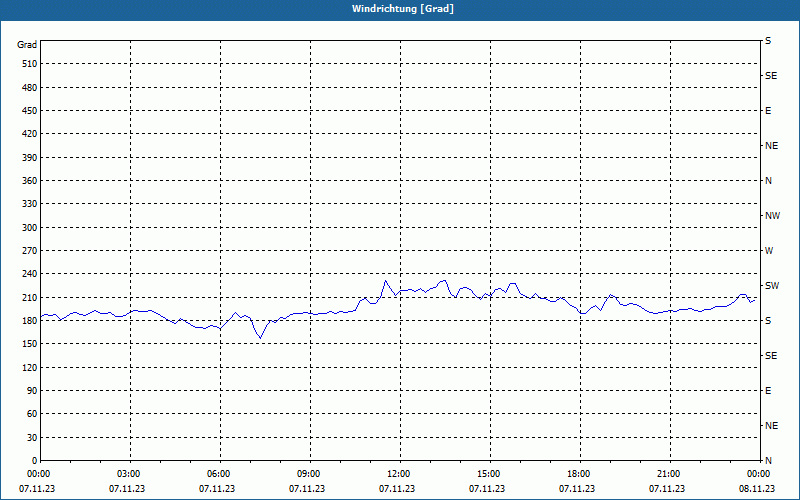
Task: Select the '18:00' time label
Action: click(580, 474)
